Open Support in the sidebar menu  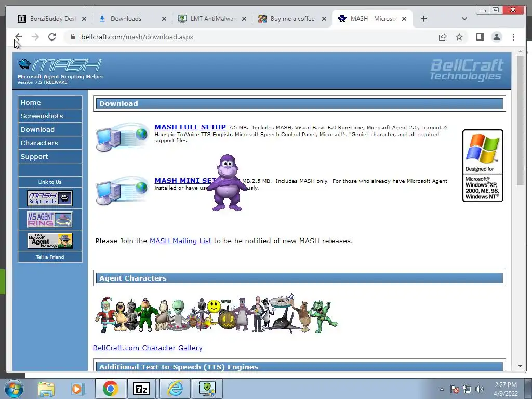50,157
